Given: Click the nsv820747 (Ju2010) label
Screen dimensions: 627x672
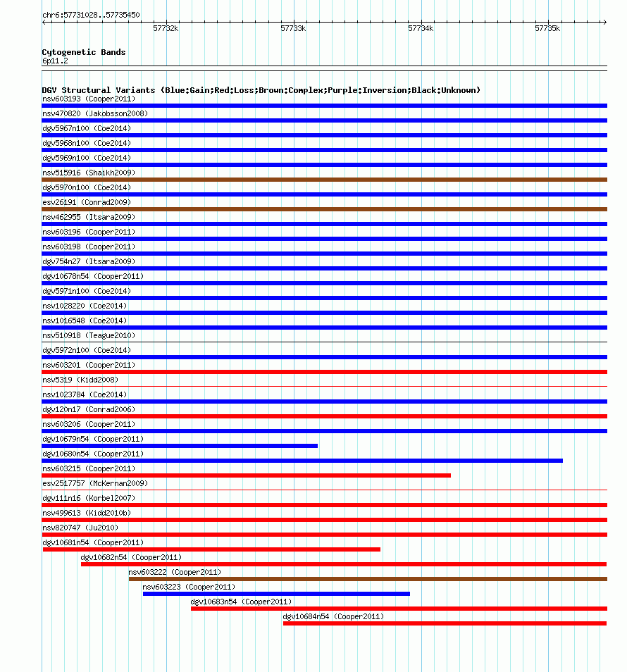Looking at the screenshot, I should [x=80, y=528].
